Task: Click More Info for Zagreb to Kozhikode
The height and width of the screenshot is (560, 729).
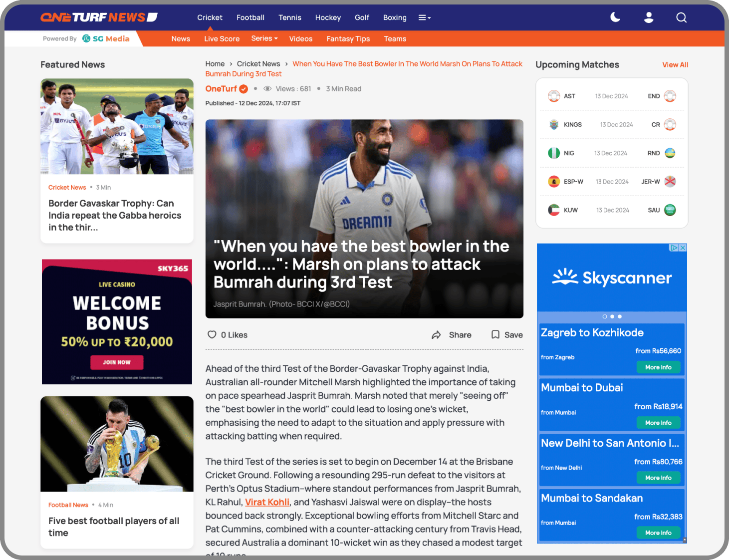Action: pos(658,367)
